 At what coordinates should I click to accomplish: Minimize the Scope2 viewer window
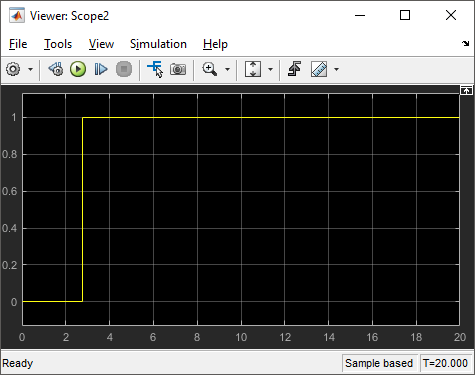(360, 15)
